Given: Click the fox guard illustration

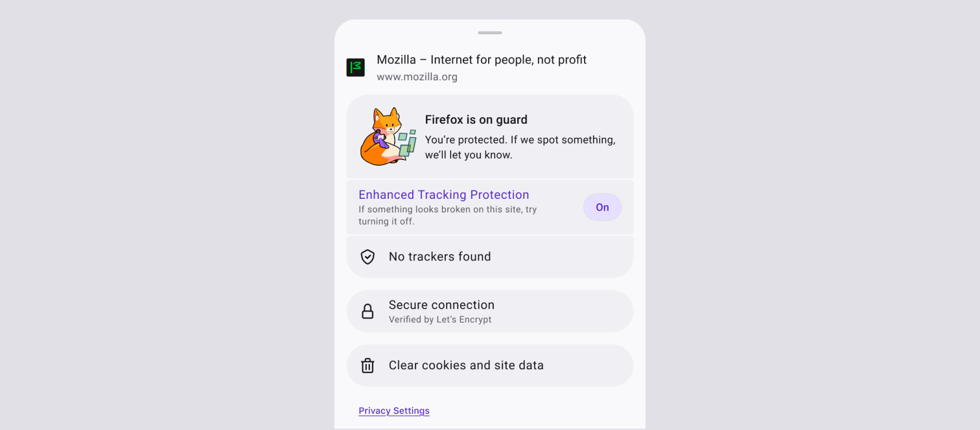Looking at the screenshot, I should [x=388, y=137].
